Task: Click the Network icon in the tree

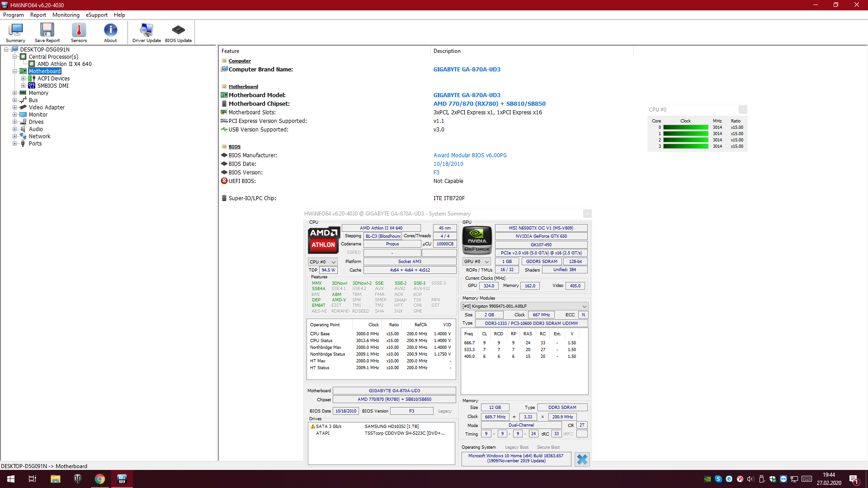Action: 23,136
